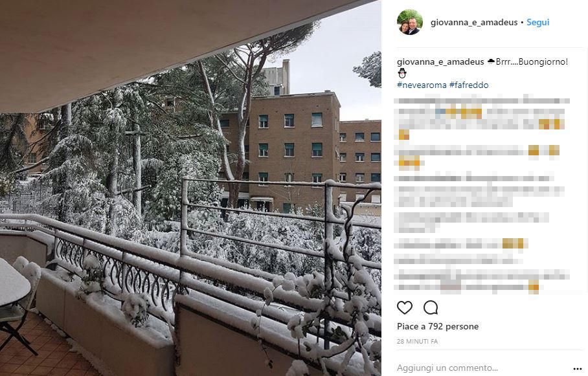Click the first blurred comment
Viewport: 588px width, 376px height.
click(x=482, y=118)
